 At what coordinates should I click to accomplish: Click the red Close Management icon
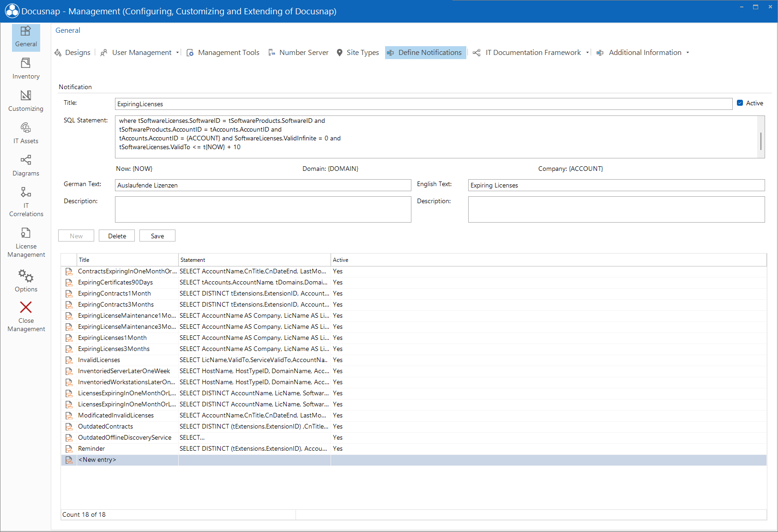tap(26, 307)
